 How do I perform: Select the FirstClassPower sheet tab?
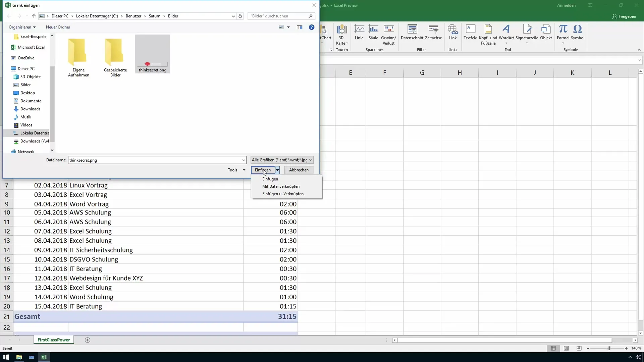point(54,340)
